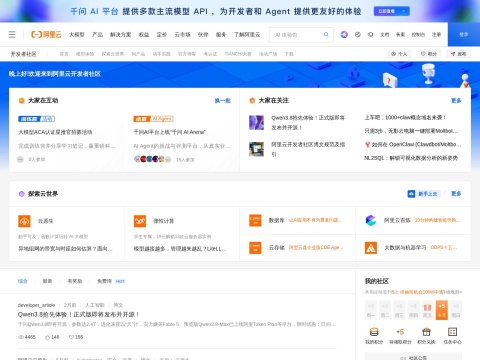Viewport: 480px width, 360px height.
Task: Click the heart icon showing 185
Action: (x=71, y=337)
